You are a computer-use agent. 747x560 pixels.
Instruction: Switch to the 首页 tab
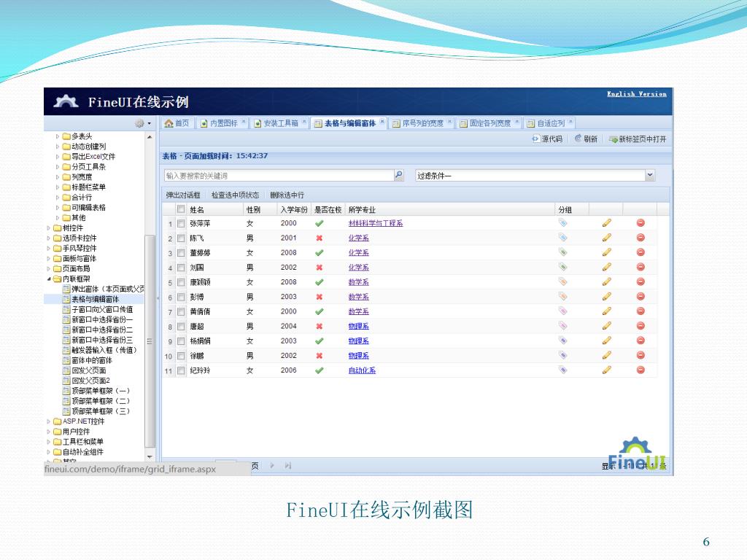pos(177,123)
